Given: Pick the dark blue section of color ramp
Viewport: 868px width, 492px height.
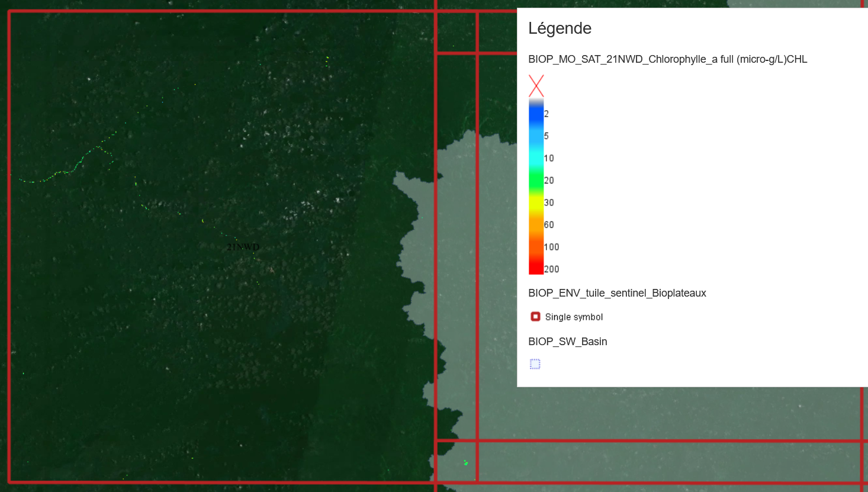Looking at the screenshot, I should (536, 115).
